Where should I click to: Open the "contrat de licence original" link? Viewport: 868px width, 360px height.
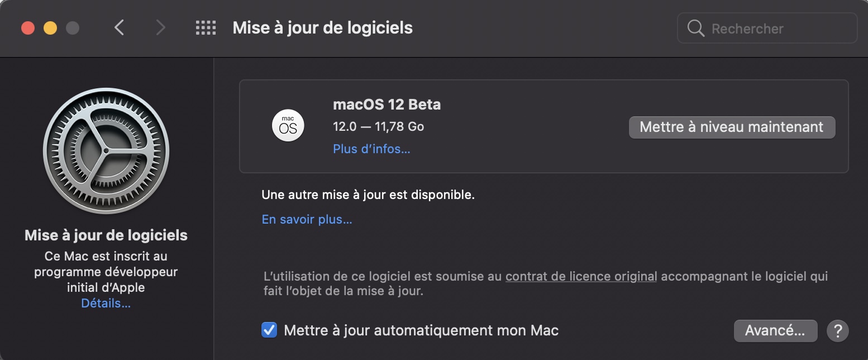[581, 276]
